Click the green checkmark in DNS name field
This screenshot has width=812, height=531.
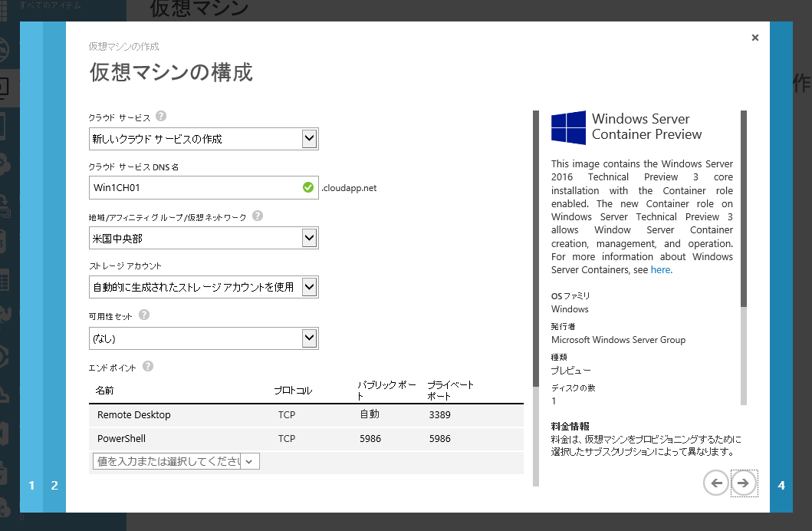coord(308,187)
